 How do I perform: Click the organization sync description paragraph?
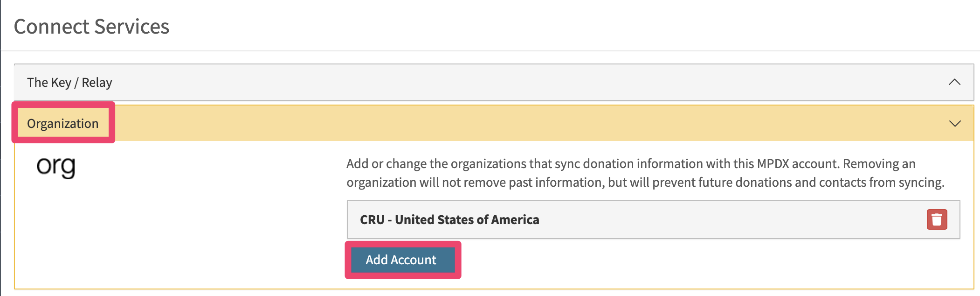(645, 173)
